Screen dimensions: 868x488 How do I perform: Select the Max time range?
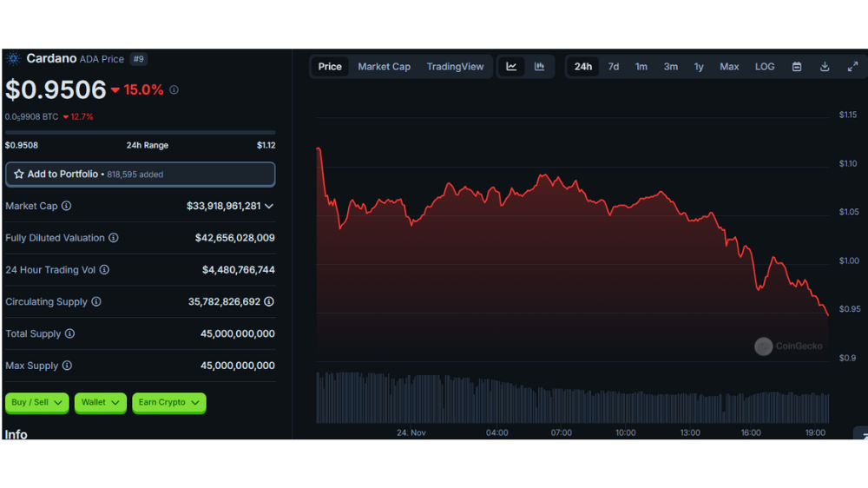pyautogui.click(x=729, y=67)
